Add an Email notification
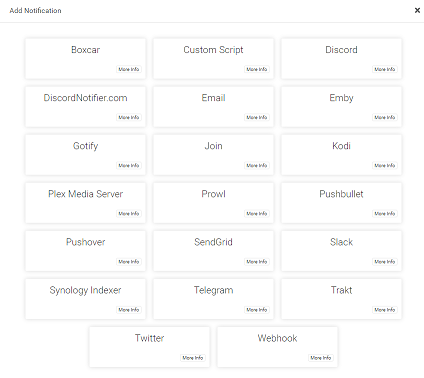This screenshot has width=424, height=378. (x=213, y=107)
